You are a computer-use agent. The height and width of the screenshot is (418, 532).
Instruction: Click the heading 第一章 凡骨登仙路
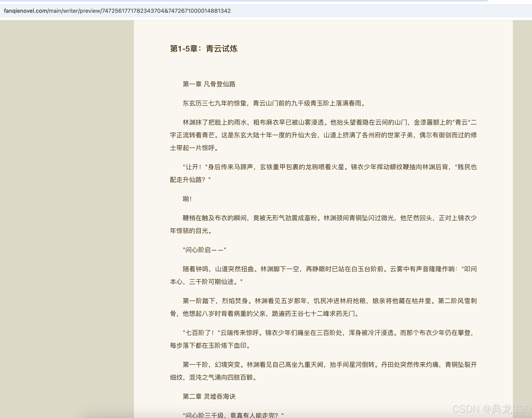[x=209, y=84]
